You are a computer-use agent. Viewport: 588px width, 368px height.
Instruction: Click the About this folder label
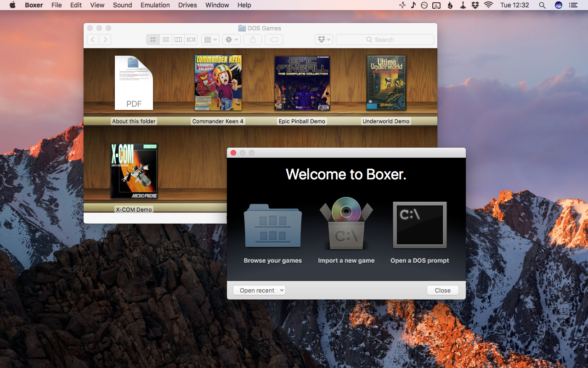(x=134, y=121)
